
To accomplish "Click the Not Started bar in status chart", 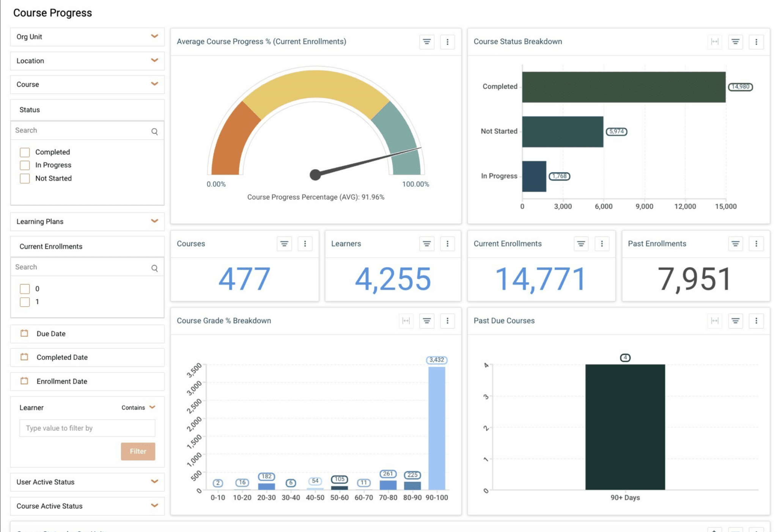I will [x=563, y=132].
